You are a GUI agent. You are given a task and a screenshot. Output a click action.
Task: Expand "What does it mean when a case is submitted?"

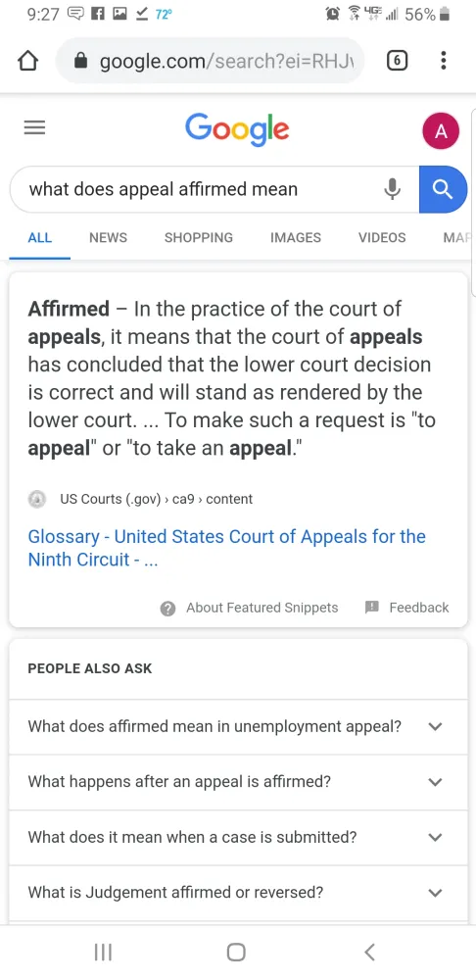(x=238, y=838)
